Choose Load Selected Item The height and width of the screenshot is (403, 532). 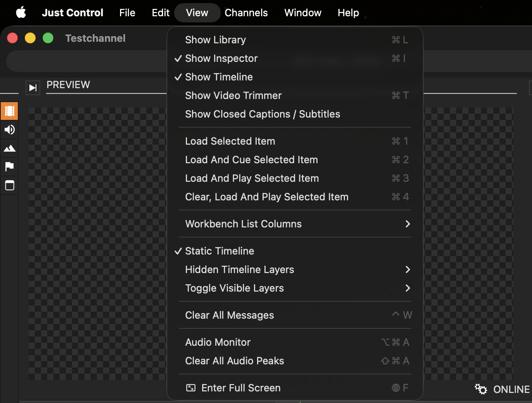pos(295,141)
